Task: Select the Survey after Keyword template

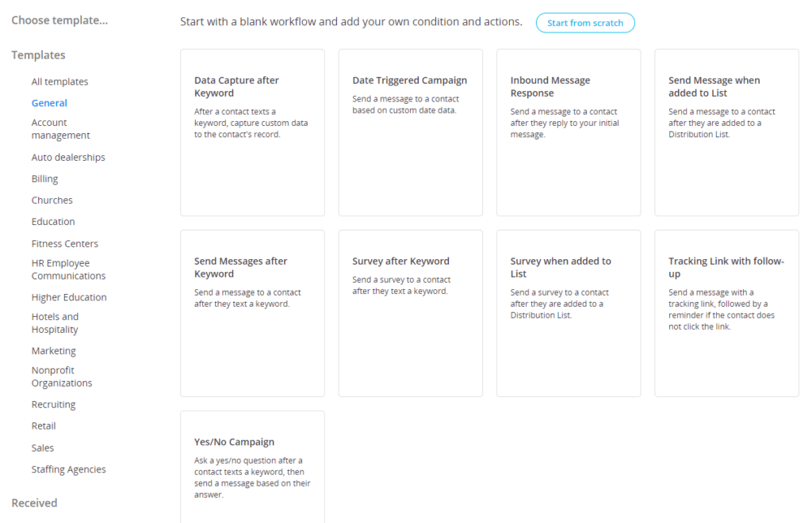Action: 410,313
